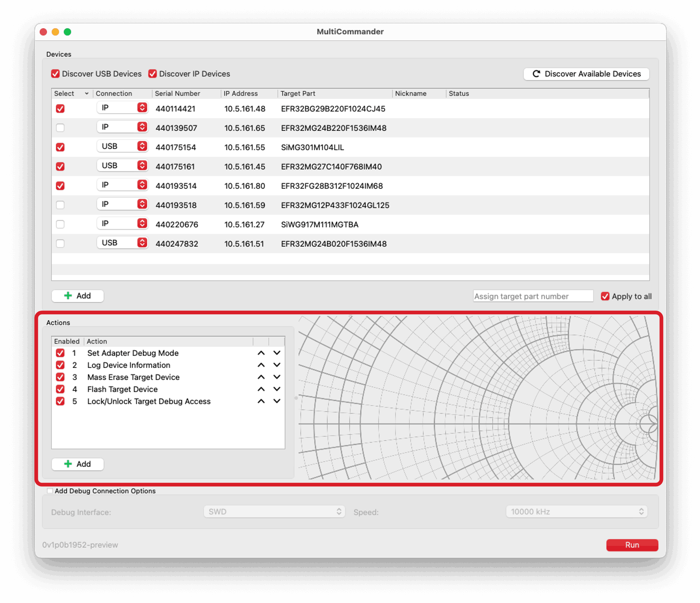Image resolution: width=700 pixels, height=603 pixels.
Task: Select device with serial 440139507
Action: click(60, 128)
